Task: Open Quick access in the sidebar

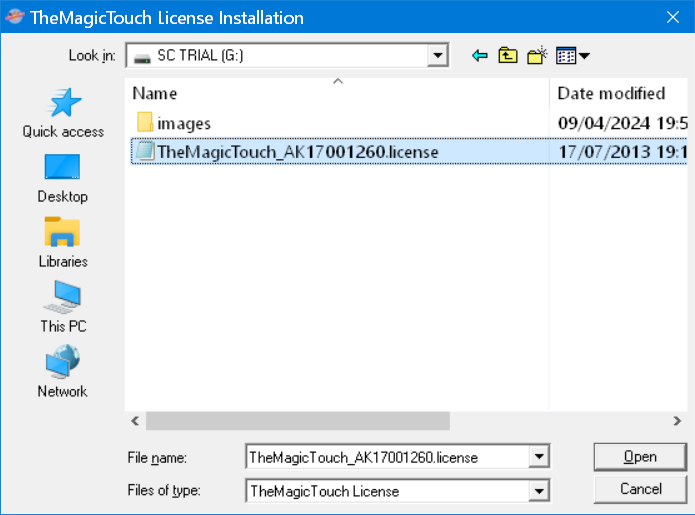Action: tap(63, 113)
